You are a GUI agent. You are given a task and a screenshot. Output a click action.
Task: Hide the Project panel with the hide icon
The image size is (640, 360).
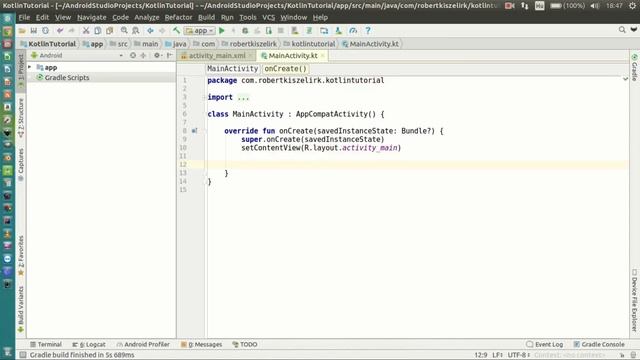point(169,56)
